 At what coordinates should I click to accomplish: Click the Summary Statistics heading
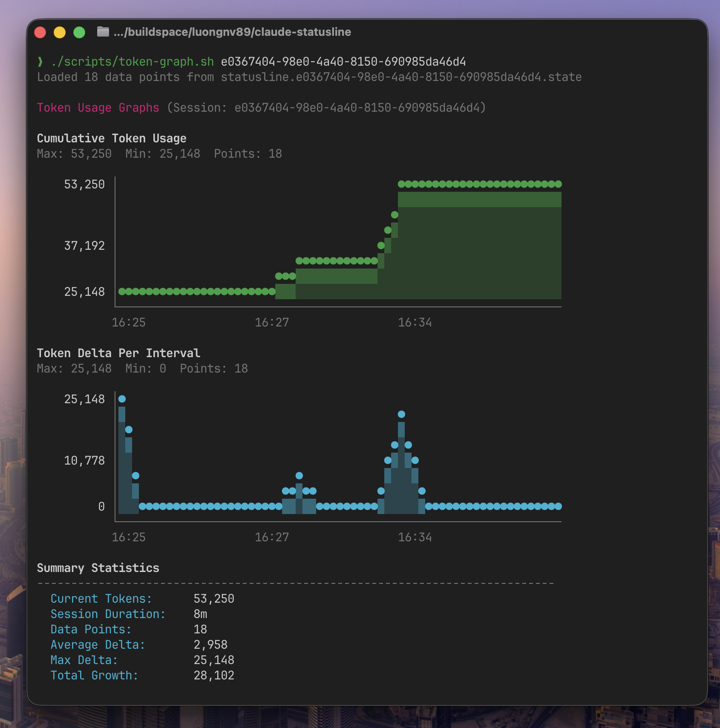[x=98, y=568]
